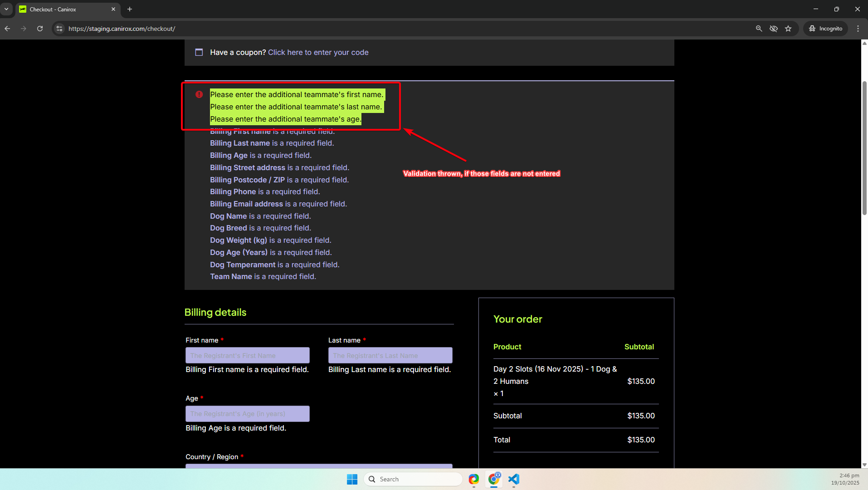Click the zoom magnifier icon in address bar
The image size is (868, 490).
(x=759, y=29)
